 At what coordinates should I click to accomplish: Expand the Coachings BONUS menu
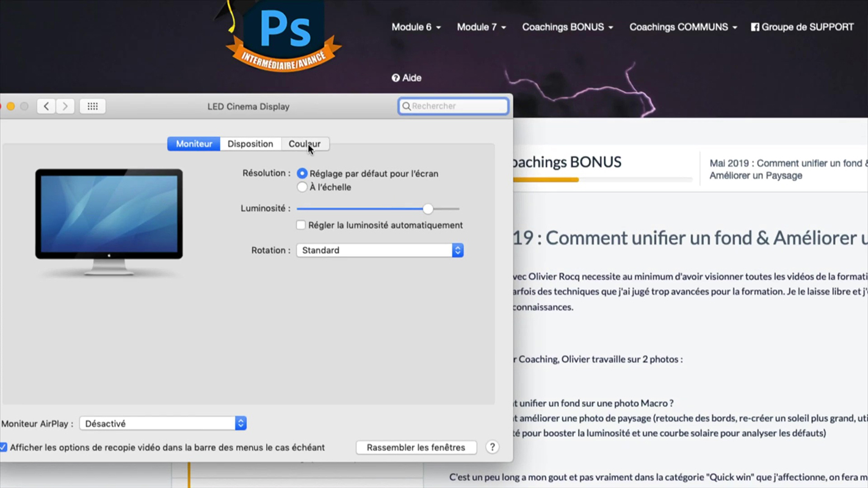pyautogui.click(x=567, y=27)
